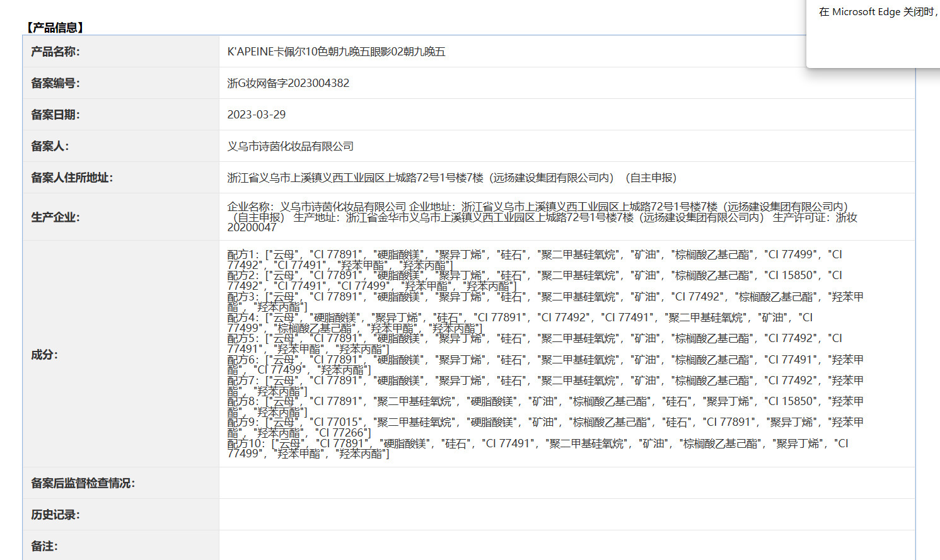This screenshot has height=560, width=940.
Task: Click ingredient CI 77266 in 配方9
Action: (x=341, y=433)
